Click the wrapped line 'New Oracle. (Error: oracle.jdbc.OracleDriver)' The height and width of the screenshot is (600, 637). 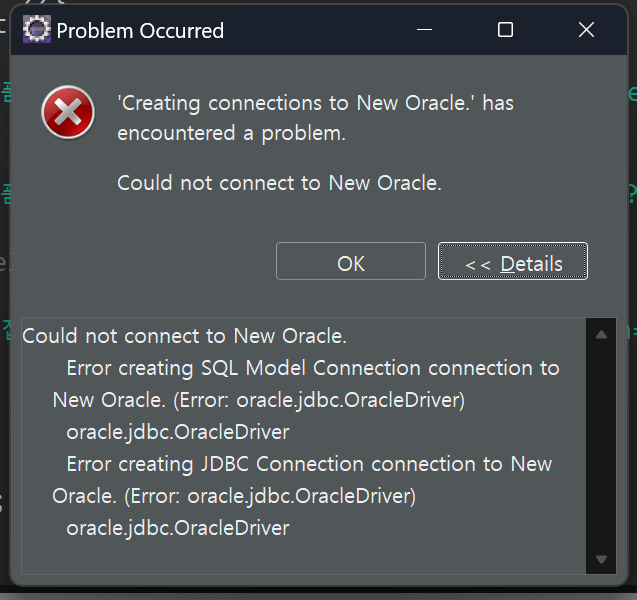tap(259, 400)
